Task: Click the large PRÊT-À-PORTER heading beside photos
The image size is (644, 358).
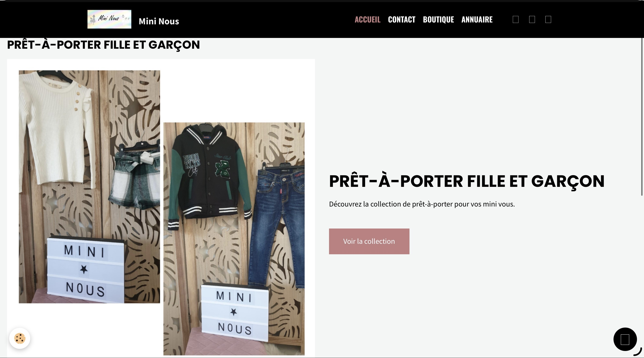Action: (x=466, y=181)
